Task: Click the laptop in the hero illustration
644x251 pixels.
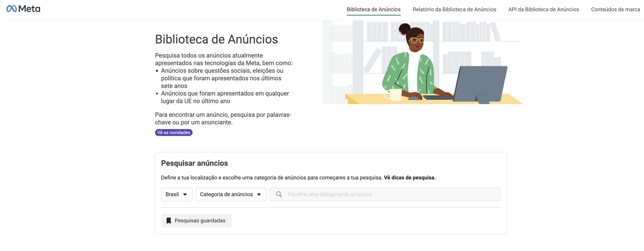Action: click(x=480, y=83)
